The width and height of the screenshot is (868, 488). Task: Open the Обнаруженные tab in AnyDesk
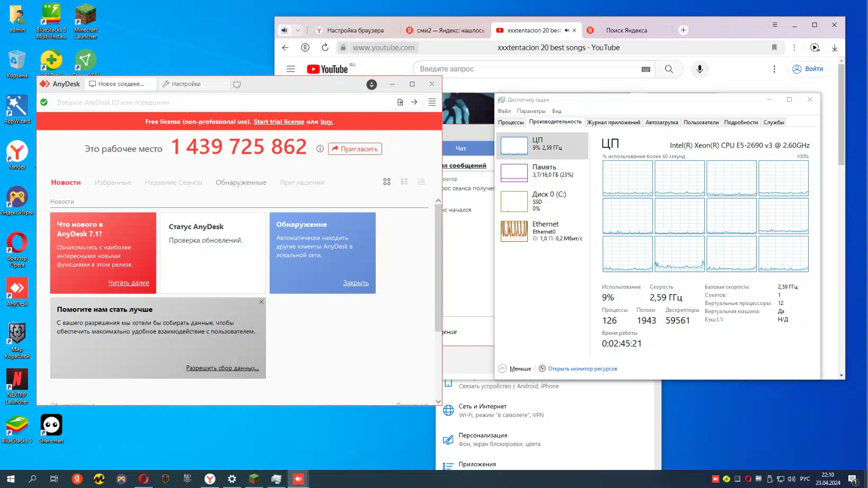pyautogui.click(x=241, y=182)
